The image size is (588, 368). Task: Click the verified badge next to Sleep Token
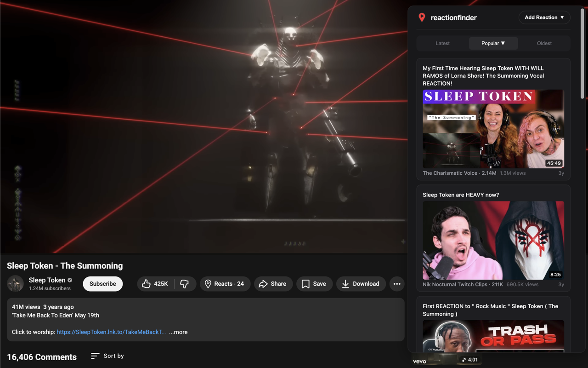[x=70, y=280]
